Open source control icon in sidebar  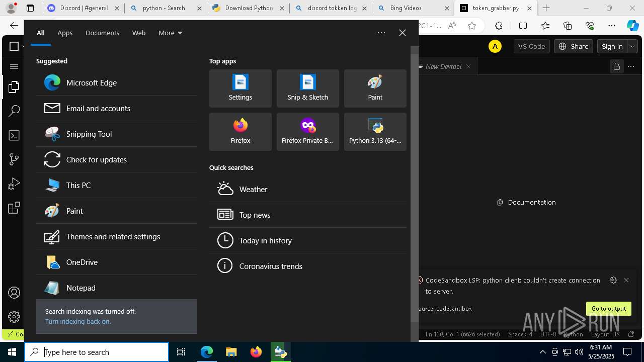tap(14, 159)
